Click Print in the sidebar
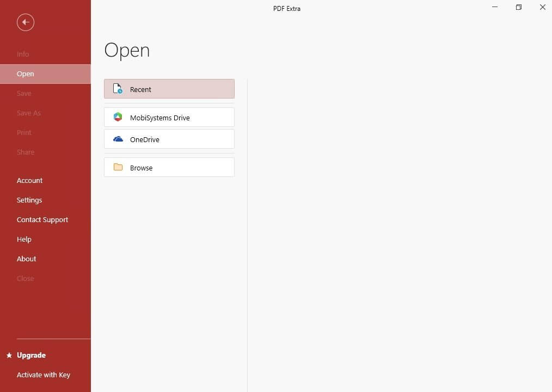 [x=24, y=133]
